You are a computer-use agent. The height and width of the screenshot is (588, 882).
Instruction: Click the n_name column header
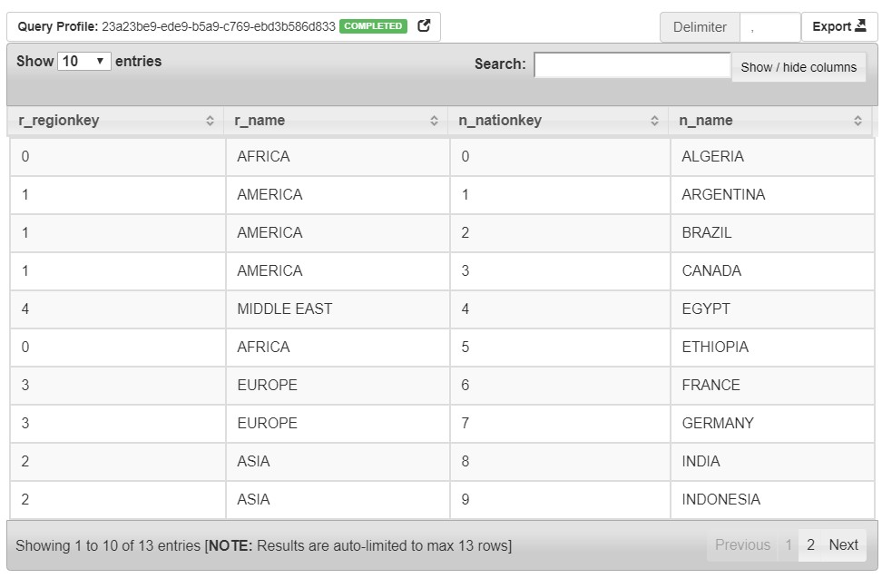click(x=770, y=121)
